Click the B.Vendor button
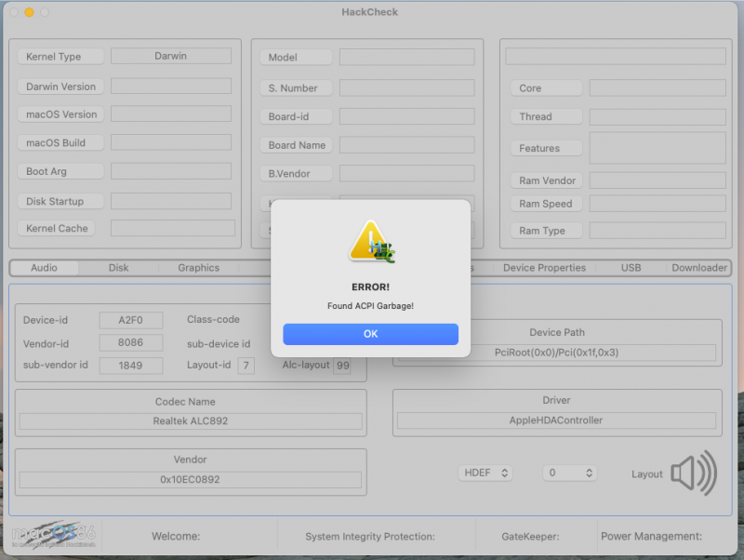 click(296, 174)
